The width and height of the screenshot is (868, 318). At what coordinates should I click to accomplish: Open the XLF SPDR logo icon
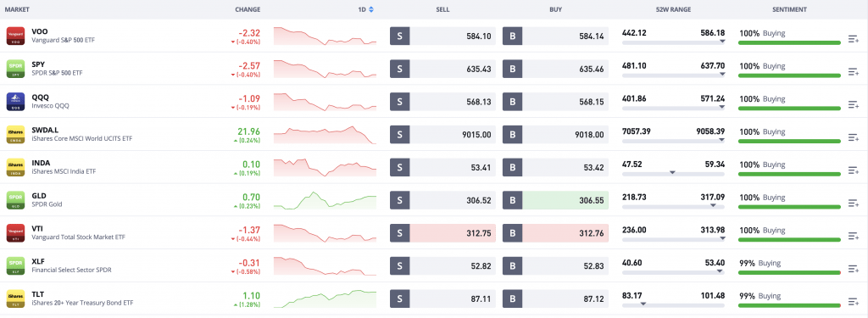point(15,266)
